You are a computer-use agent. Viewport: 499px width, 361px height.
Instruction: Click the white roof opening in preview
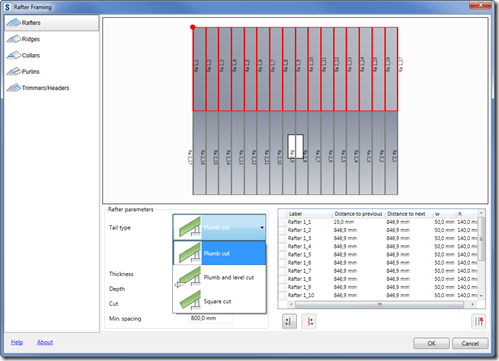pos(295,146)
